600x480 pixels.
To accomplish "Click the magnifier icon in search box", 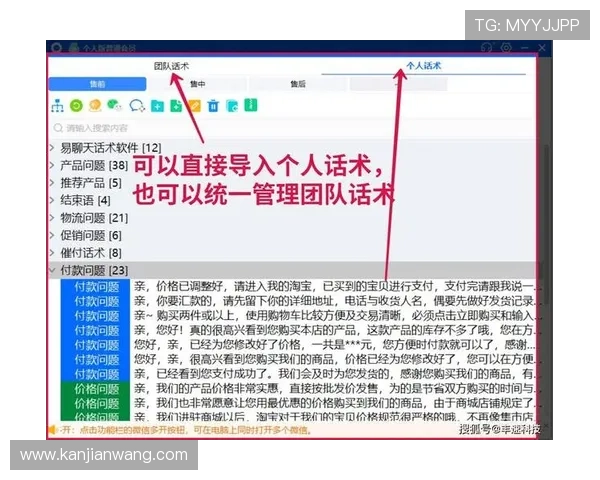I will [x=58, y=128].
